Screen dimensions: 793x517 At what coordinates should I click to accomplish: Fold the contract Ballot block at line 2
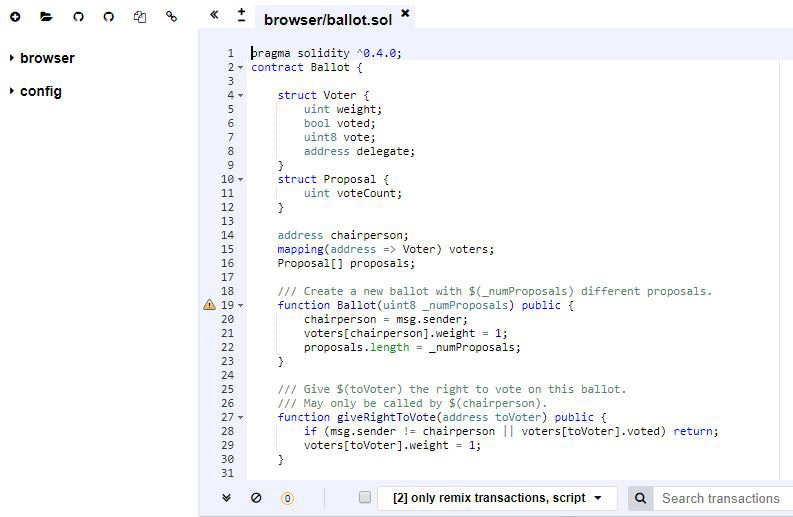click(x=241, y=68)
